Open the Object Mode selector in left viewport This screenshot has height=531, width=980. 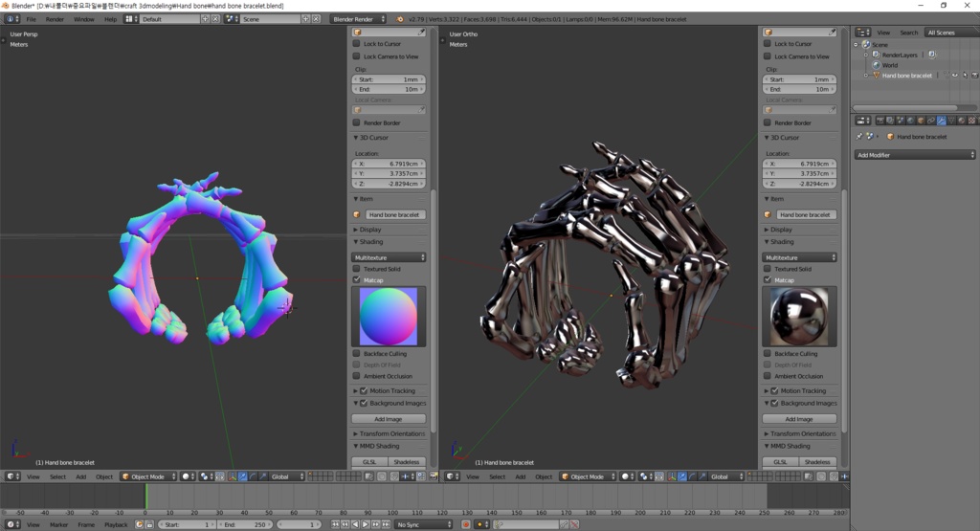148,476
